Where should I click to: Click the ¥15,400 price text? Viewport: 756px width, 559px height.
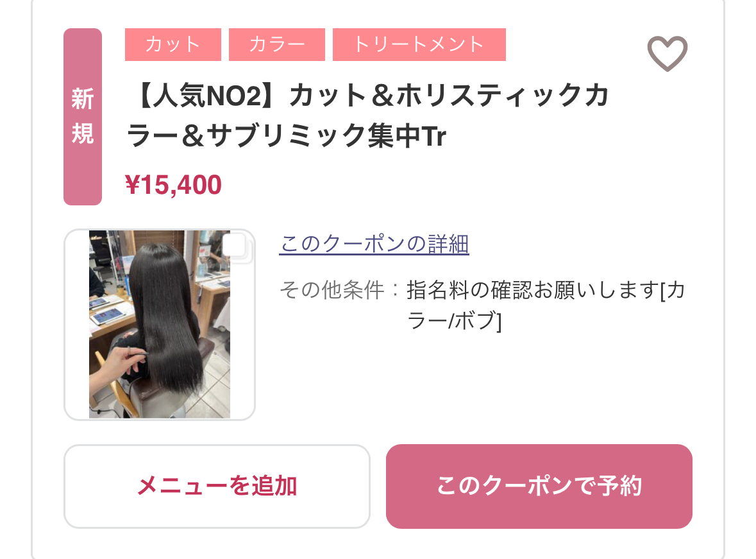click(x=173, y=185)
